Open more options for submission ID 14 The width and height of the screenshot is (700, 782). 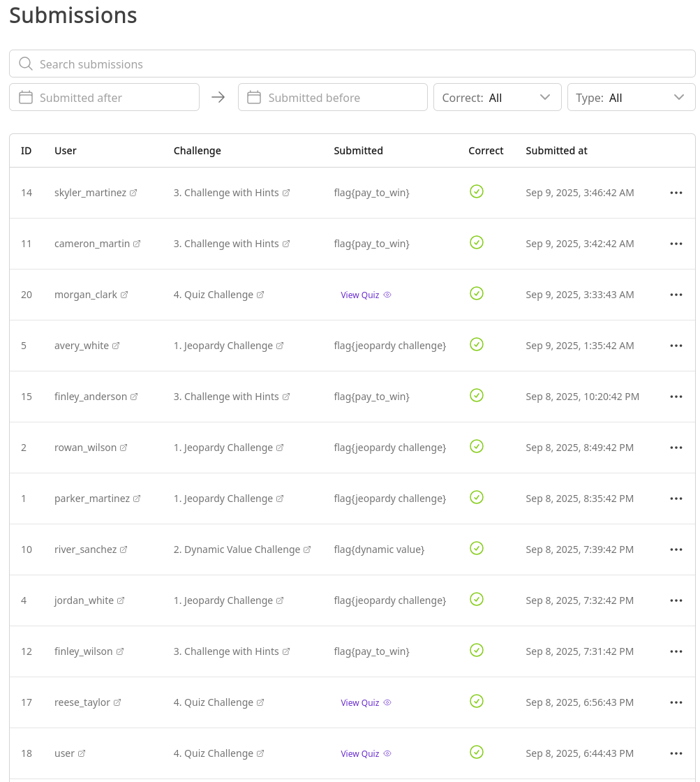[676, 193]
